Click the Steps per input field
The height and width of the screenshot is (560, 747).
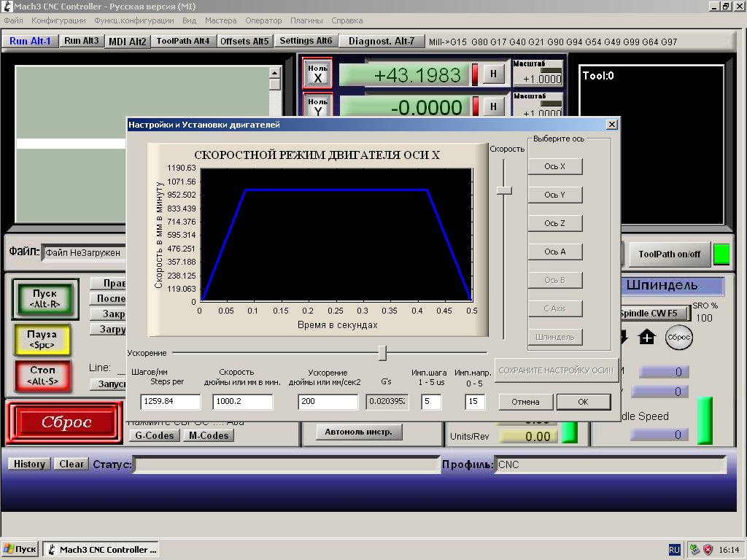pyautogui.click(x=170, y=402)
